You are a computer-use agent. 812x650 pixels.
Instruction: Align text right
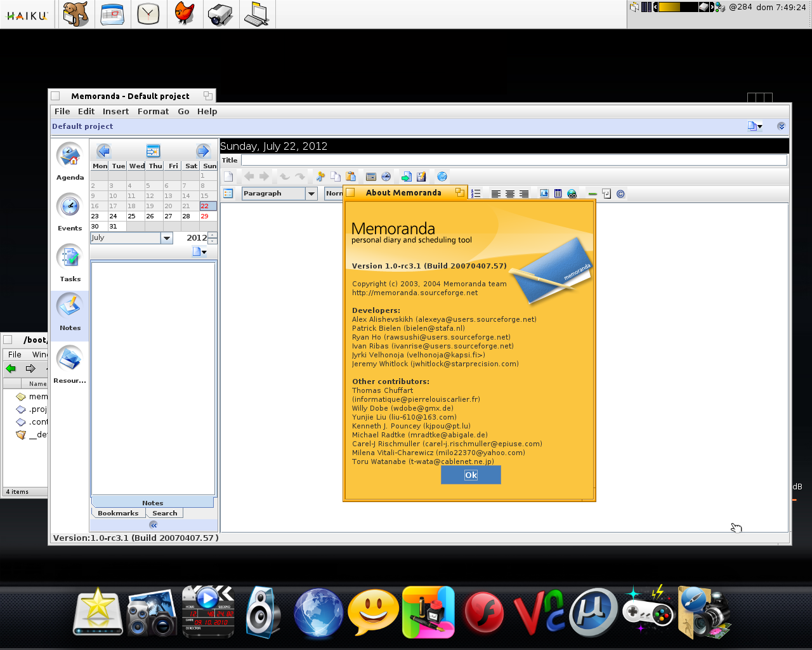coord(524,194)
